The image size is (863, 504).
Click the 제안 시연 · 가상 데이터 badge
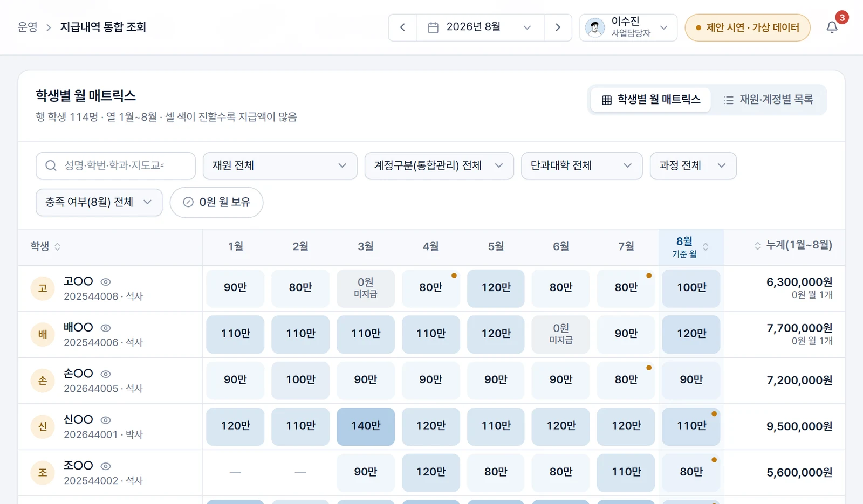pos(748,27)
